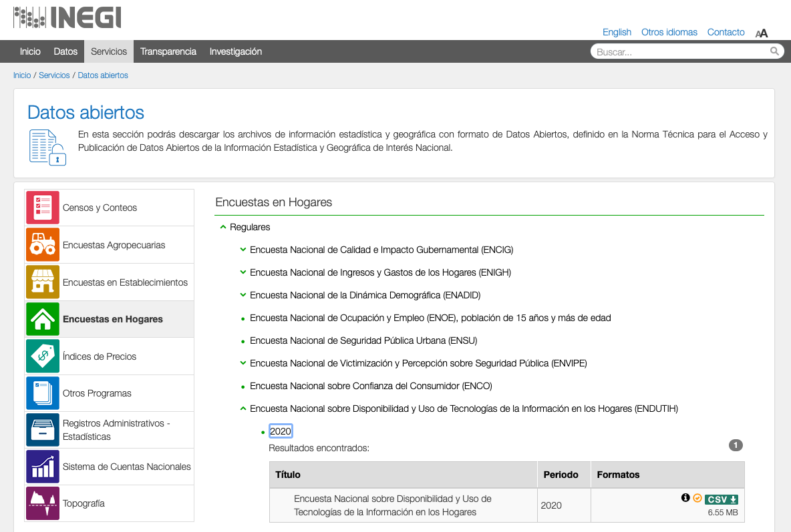Click the Datos abiertos breadcrumb link
Image resolution: width=791 pixels, height=532 pixels.
click(x=103, y=75)
